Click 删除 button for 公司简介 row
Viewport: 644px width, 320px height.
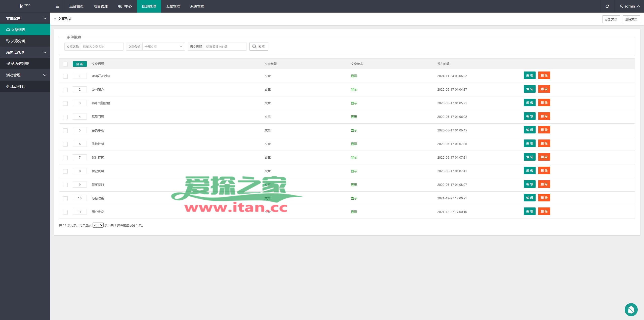point(544,89)
